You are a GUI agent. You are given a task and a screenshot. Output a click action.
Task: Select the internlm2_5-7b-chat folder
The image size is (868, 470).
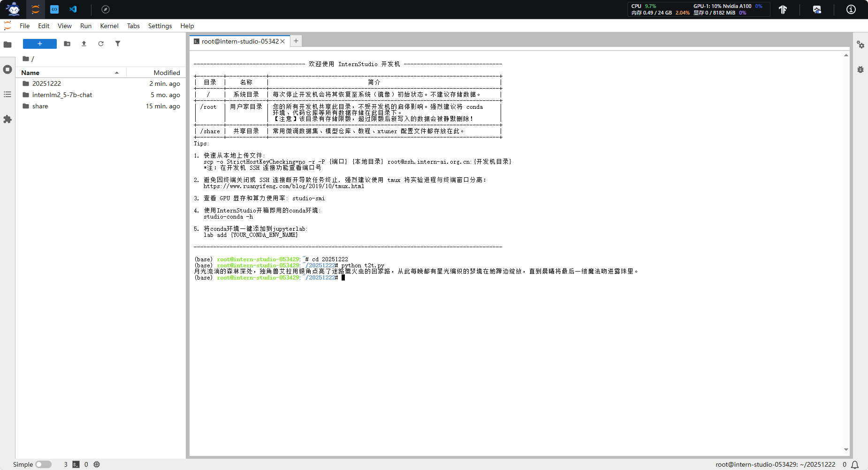pyautogui.click(x=62, y=95)
